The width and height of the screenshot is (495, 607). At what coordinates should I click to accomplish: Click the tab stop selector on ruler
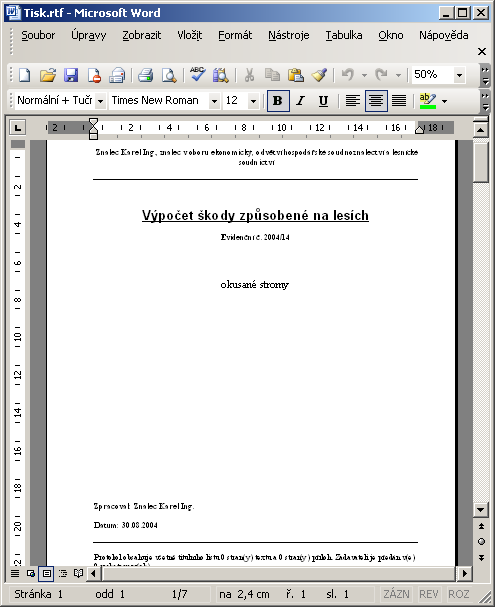[17, 127]
